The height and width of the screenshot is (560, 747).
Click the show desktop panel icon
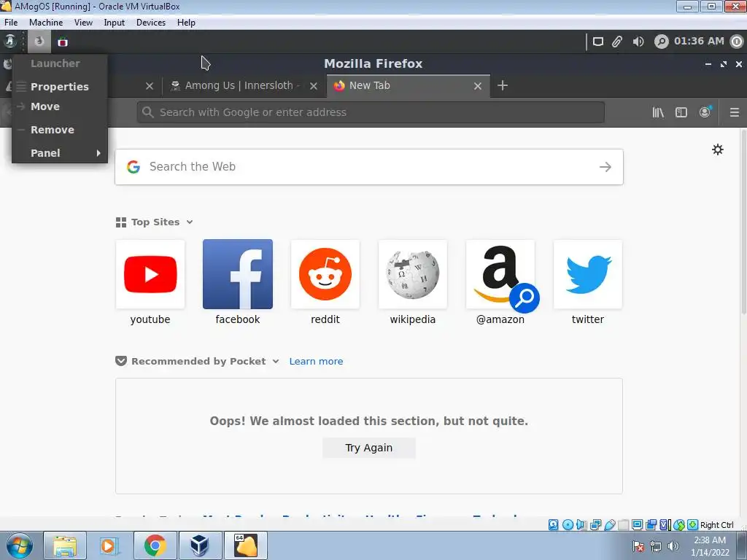pos(598,42)
